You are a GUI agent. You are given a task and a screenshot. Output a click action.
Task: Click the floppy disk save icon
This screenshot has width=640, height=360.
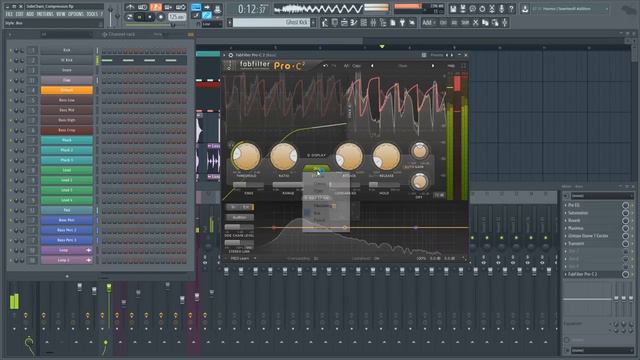click(453, 9)
